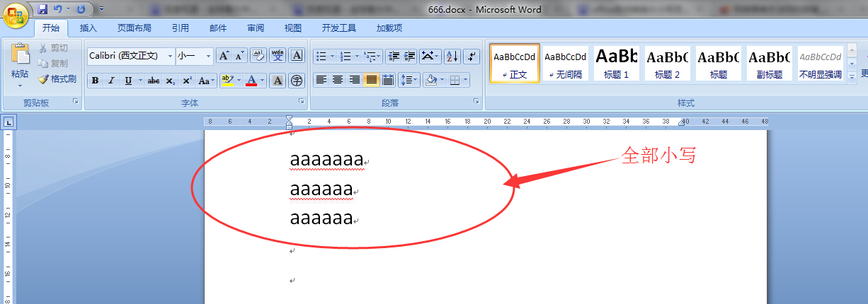Image resolution: width=868 pixels, height=304 pixels.
Task: Sort text with the A-Z icon
Action: [x=452, y=56]
